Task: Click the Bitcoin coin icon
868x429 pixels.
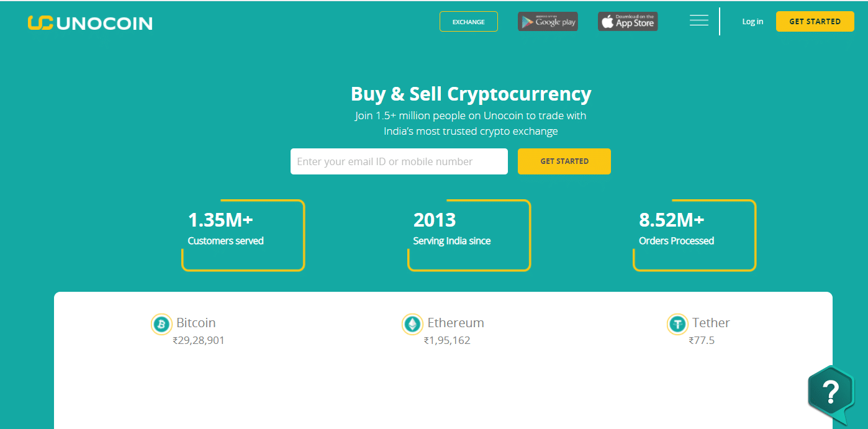Action: (x=161, y=323)
